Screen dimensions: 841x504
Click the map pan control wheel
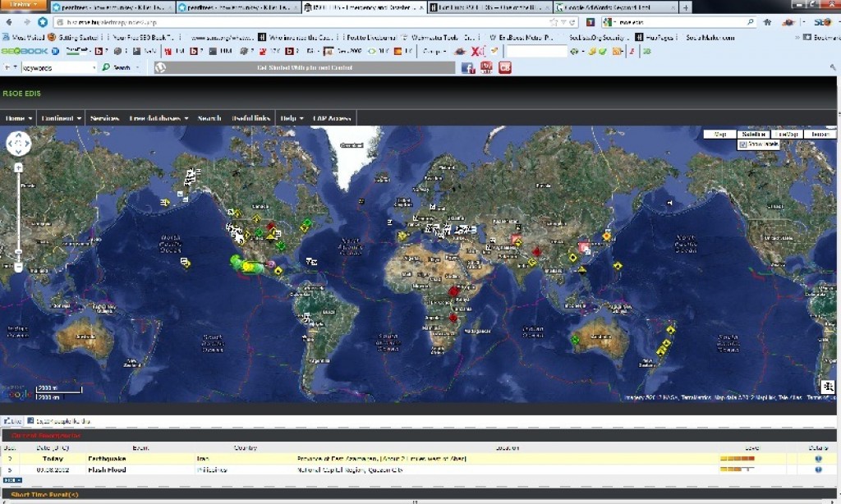18,144
